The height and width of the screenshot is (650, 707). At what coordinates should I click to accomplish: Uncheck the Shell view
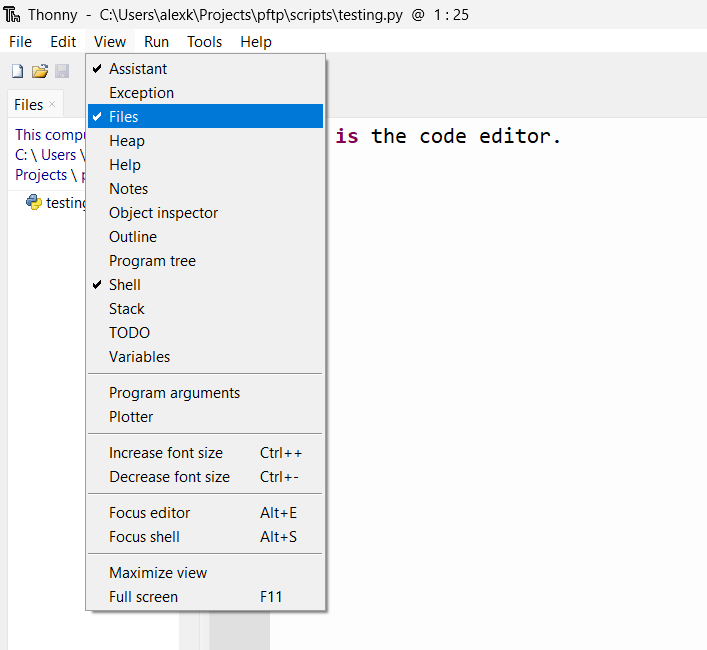[205, 285]
